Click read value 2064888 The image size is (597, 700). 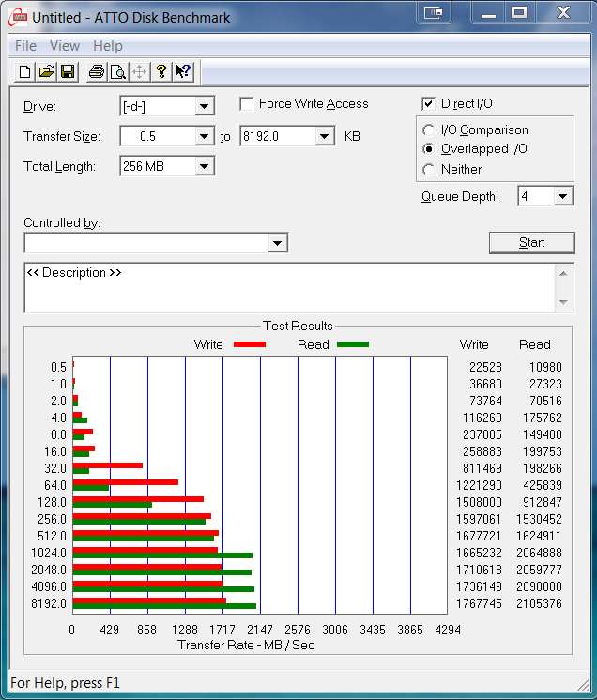pos(539,553)
